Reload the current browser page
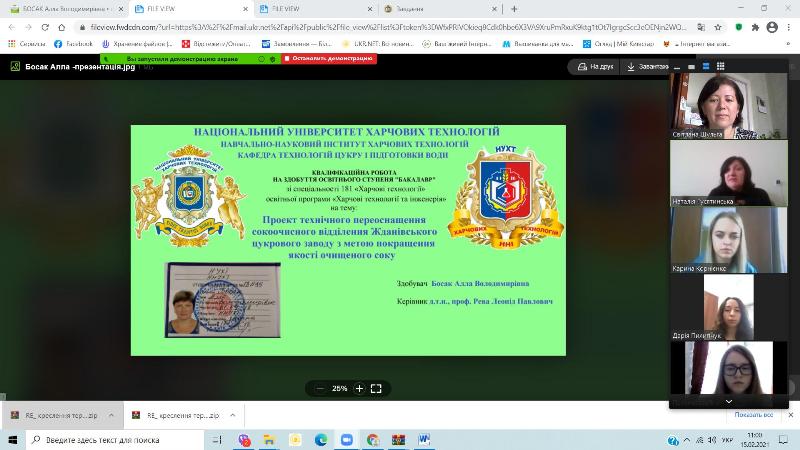800x450 pixels. pos(45,27)
